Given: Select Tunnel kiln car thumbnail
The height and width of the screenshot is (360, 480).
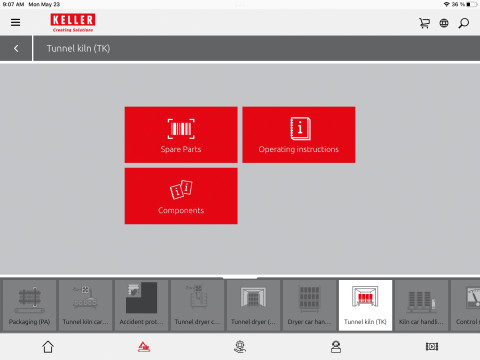Looking at the screenshot, I should coord(85,305).
